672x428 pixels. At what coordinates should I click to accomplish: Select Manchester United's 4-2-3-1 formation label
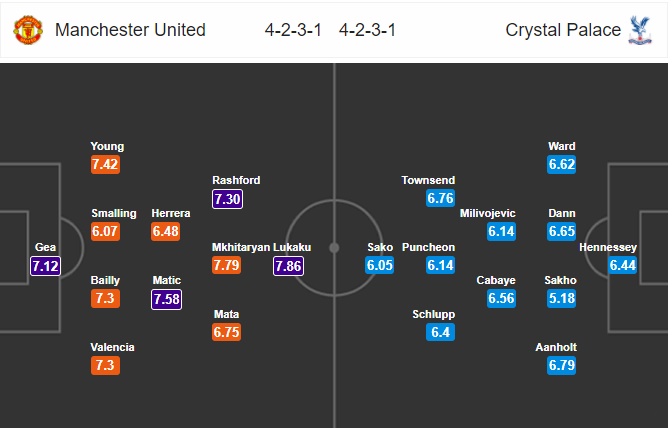(291, 30)
